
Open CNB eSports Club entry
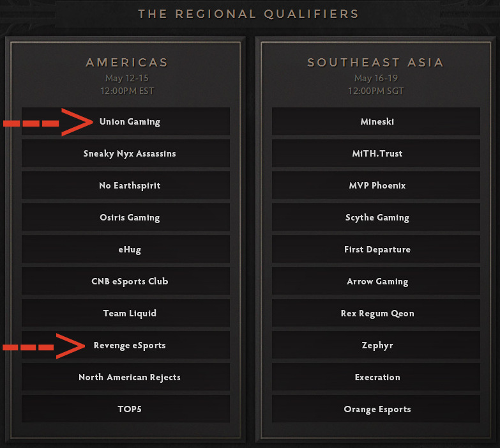pyautogui.click(x=130, y=281)
